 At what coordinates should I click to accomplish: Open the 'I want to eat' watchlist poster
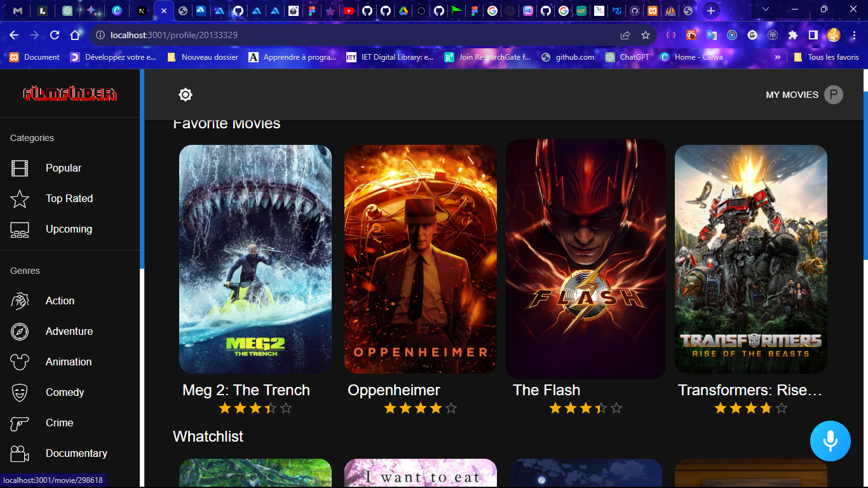(421, 473)
